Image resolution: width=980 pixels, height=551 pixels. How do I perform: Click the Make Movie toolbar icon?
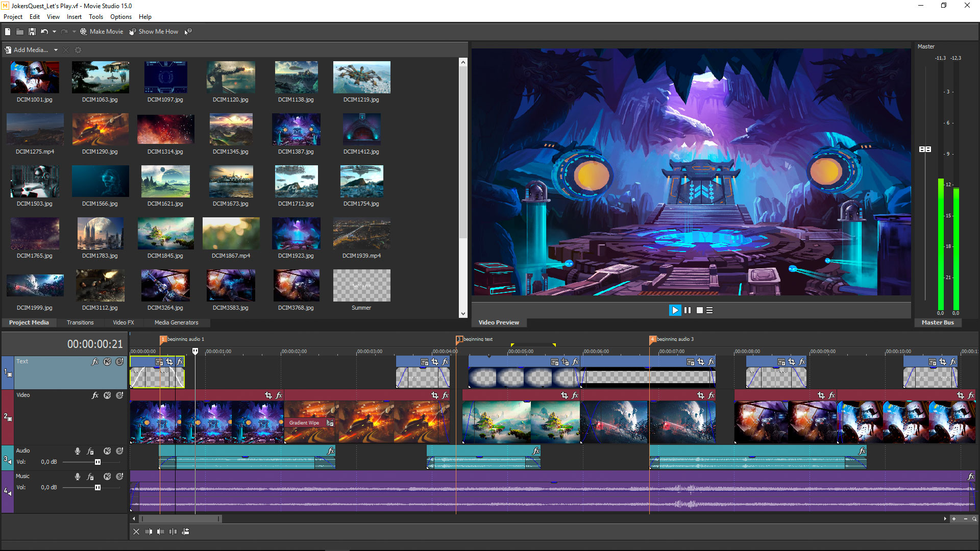point(83,31)
